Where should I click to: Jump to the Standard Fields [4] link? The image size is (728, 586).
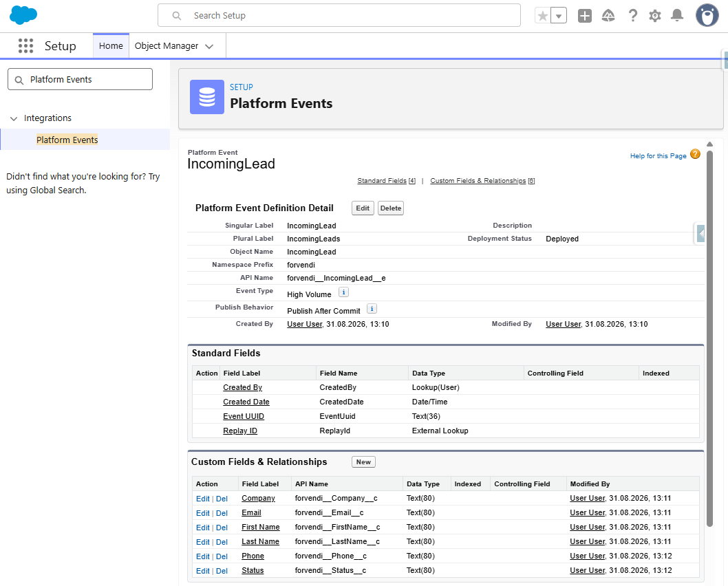pyautogui.click(x=386, y=181)
